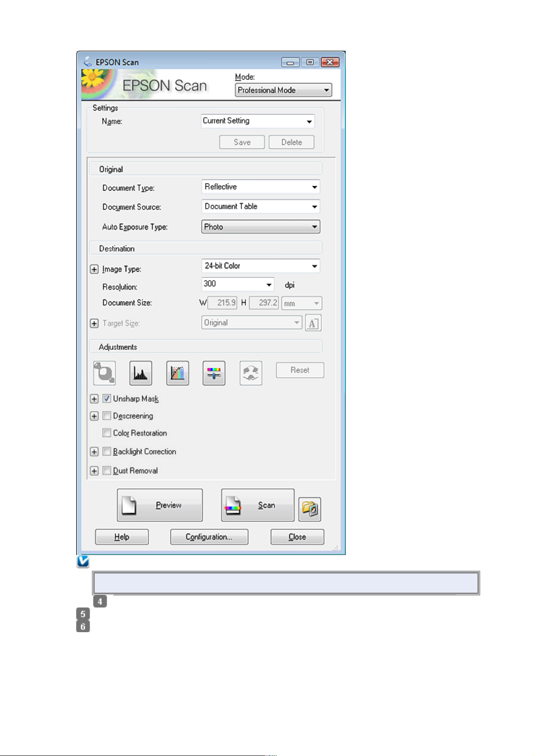
Task: Enable the Color Restoration checkbox
Action: click(107, 433)
